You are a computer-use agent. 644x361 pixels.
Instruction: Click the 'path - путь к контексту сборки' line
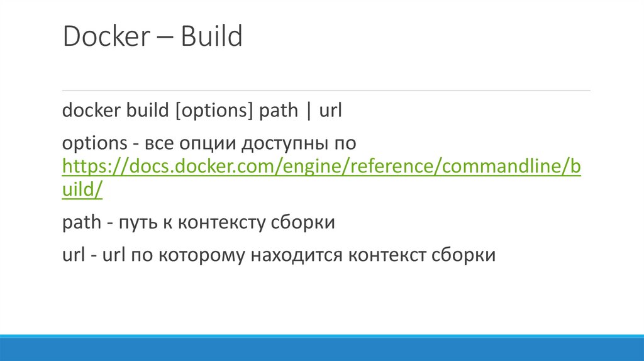tap(198, 223)
